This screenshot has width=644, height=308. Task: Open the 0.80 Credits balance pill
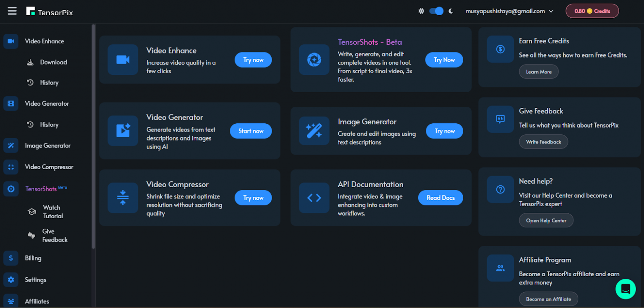[x=592, y=11]
